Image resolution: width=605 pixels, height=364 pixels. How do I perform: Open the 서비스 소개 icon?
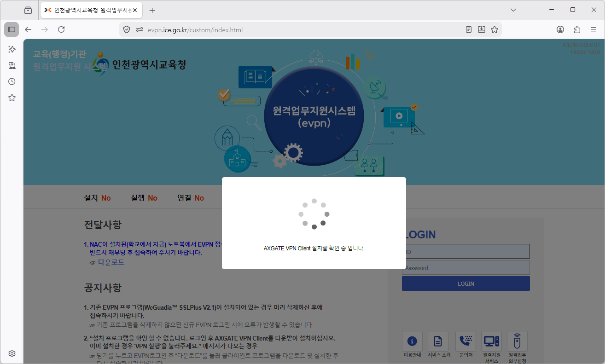point(438,345)
